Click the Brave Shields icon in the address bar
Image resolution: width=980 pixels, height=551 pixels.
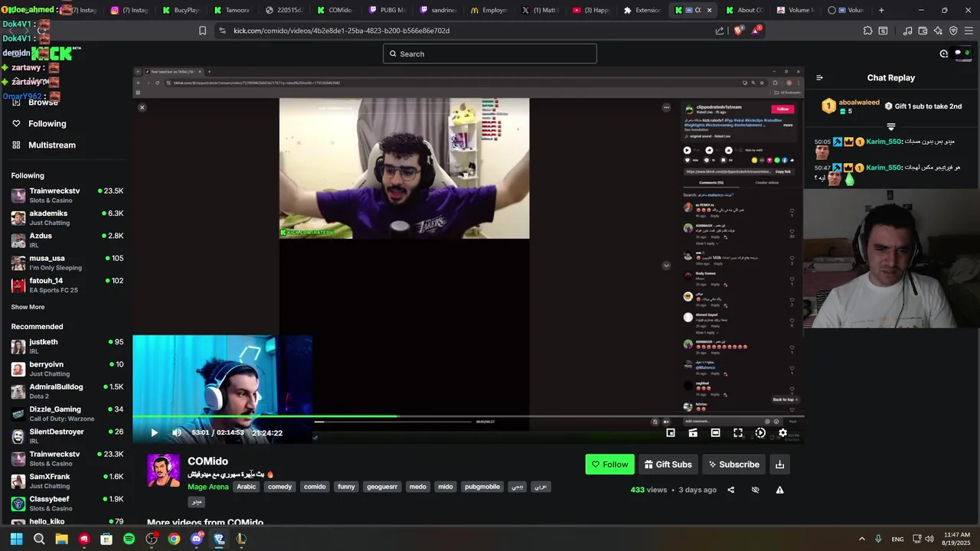(x=738, y=31)
